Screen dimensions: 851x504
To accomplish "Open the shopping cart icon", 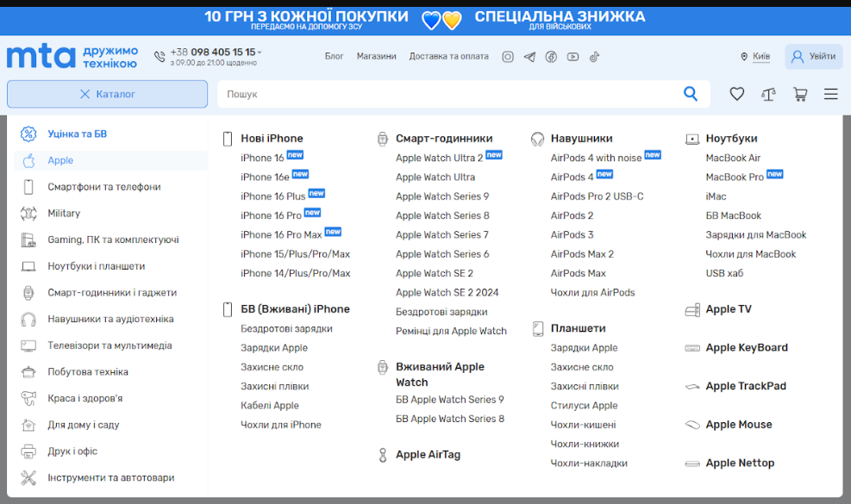I will click(800, 95).
